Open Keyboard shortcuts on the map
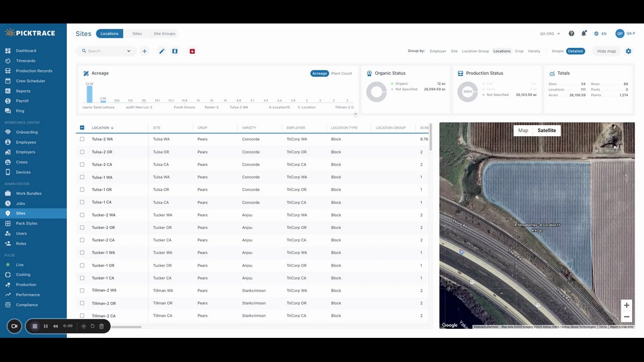Viewport: 644px width, 362px height. point(486,327)
